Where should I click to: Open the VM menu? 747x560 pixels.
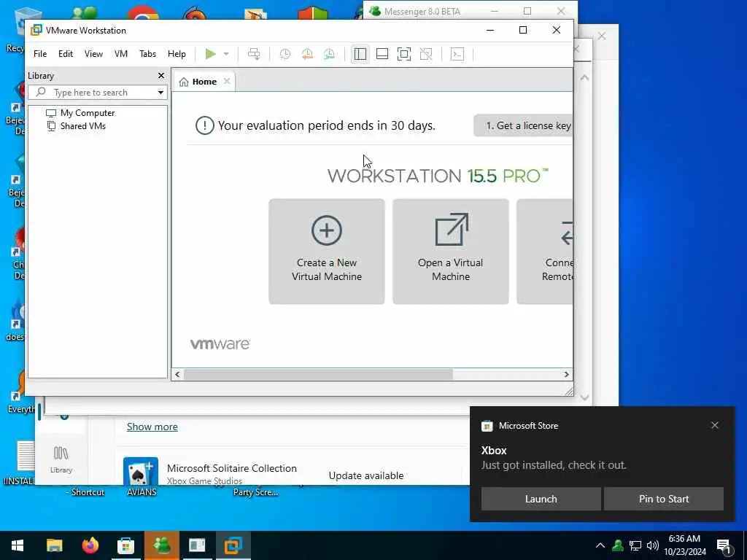pos(121,54)
